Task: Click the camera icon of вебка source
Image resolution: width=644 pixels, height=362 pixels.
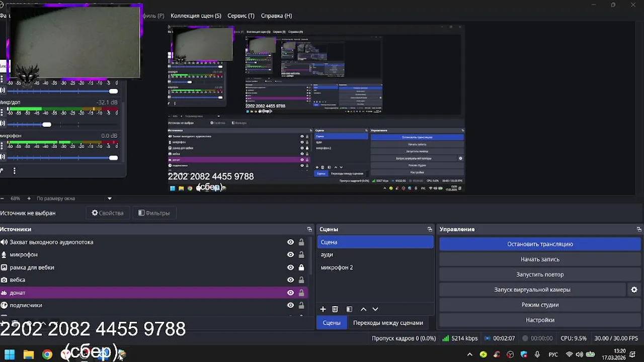Action: point(4,280)
